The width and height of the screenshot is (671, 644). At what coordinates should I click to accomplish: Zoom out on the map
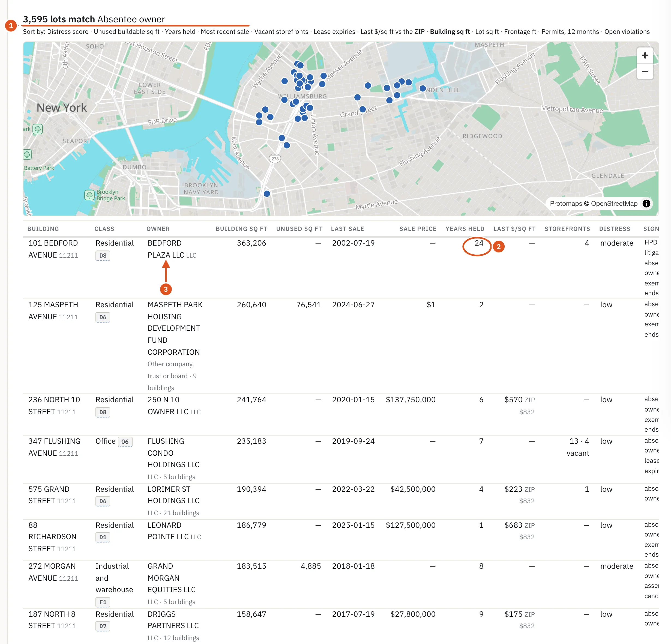pos(645,71)
